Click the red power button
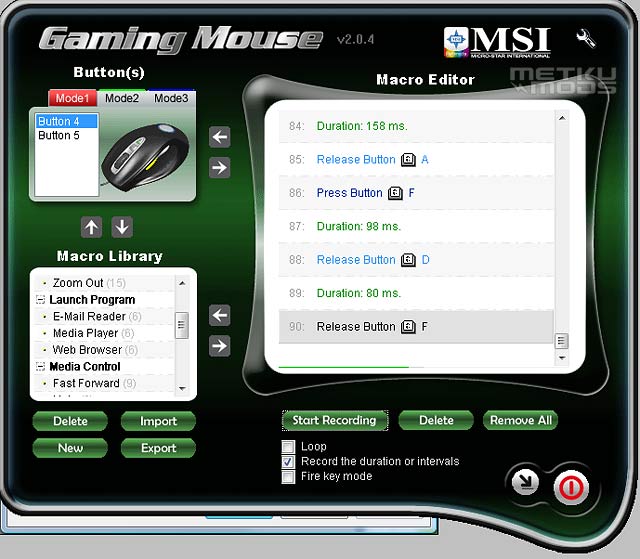 [x=571, y=487]
